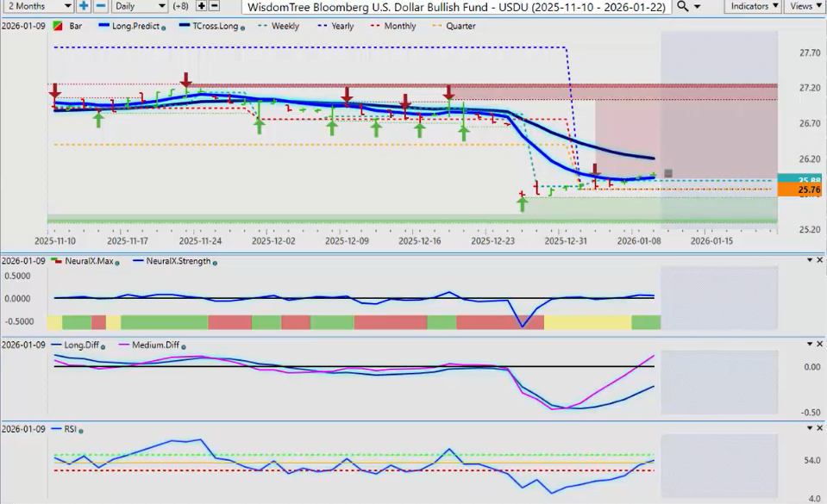Viewport: 827px width, 504px height.
Task: Click the magnifying glass search icon
Action: pyautogui.click(x=682, y=6)
